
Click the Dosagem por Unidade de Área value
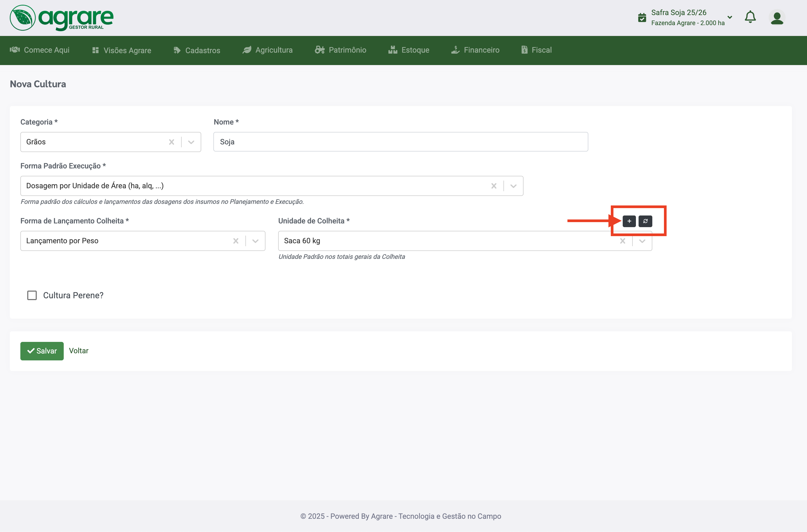(x=95, y=186)
